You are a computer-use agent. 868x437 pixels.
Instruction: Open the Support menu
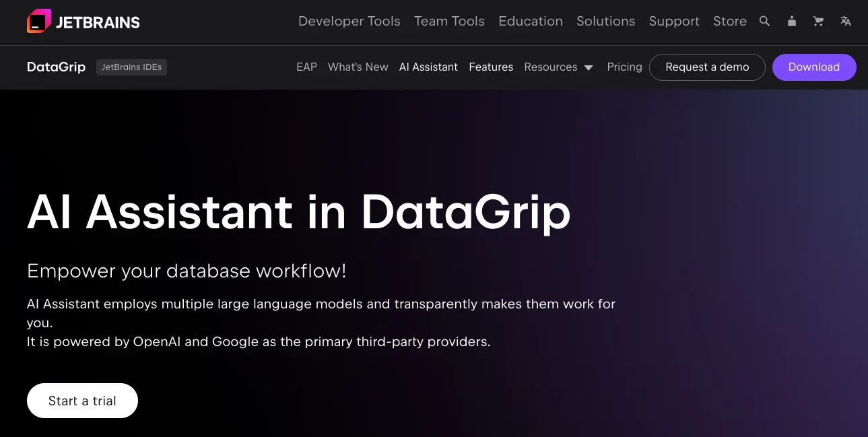[674, 21]
